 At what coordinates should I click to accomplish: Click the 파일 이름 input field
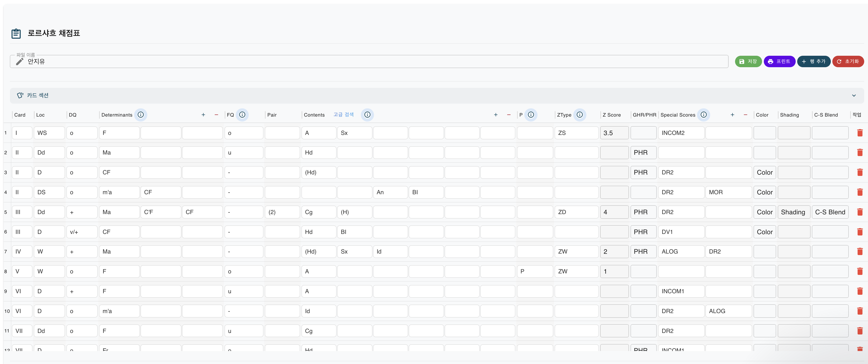(371, 62)
